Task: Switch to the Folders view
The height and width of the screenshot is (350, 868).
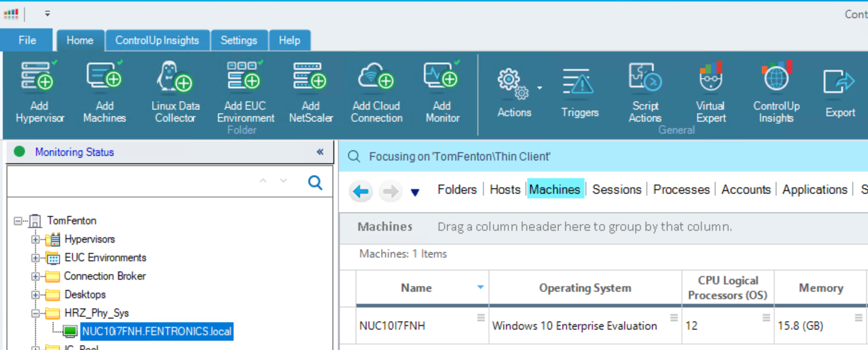Action: 457,189
